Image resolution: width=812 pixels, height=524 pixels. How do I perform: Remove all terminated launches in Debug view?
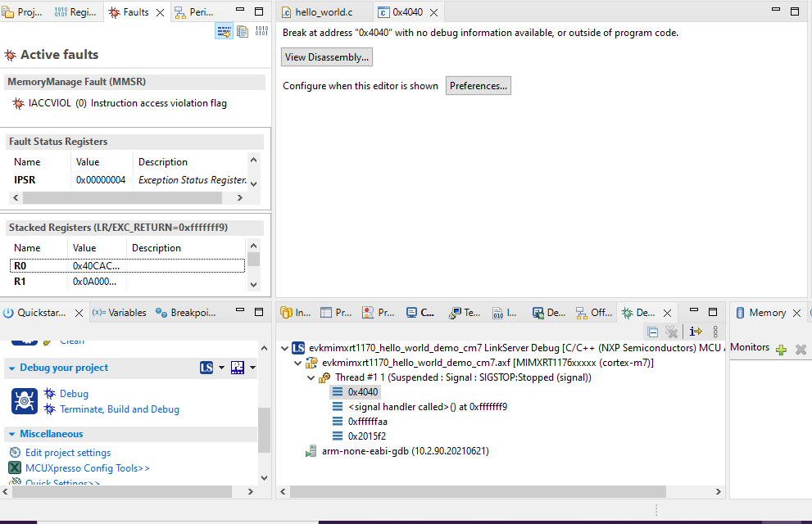point(674,331)
